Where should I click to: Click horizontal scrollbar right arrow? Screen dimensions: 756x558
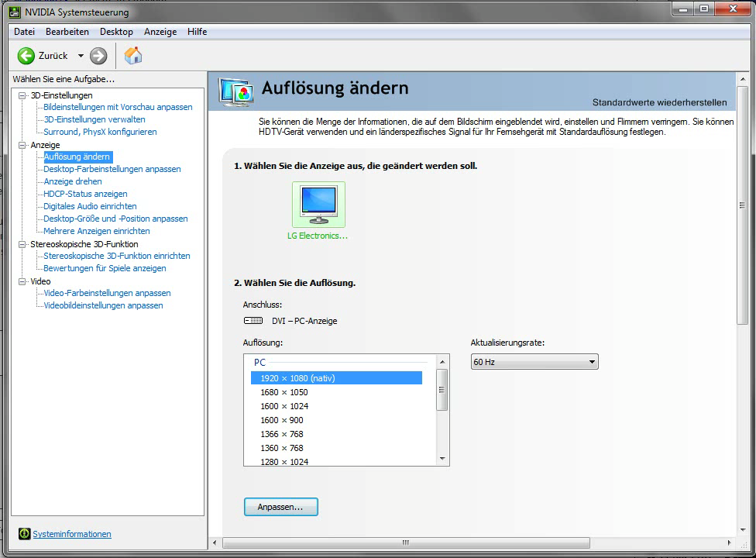729,542
